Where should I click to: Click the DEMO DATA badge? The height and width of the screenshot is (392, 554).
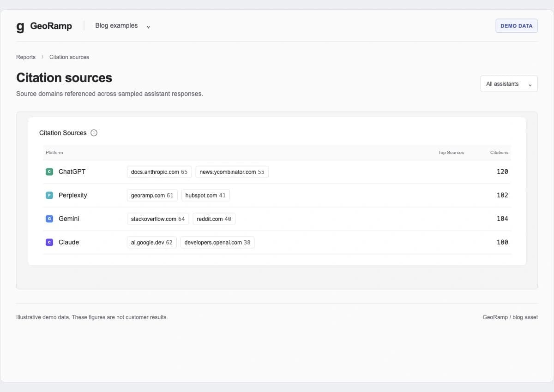click(x=517, y=26)
